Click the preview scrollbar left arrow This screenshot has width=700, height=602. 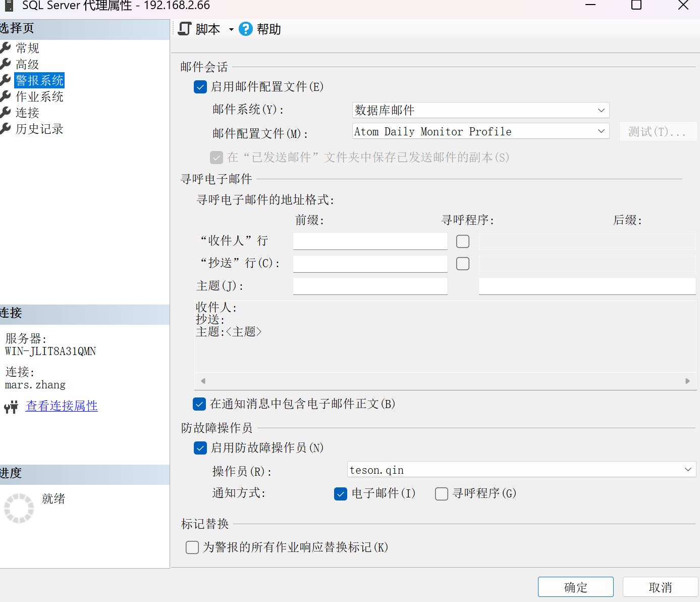click(203, 381)
